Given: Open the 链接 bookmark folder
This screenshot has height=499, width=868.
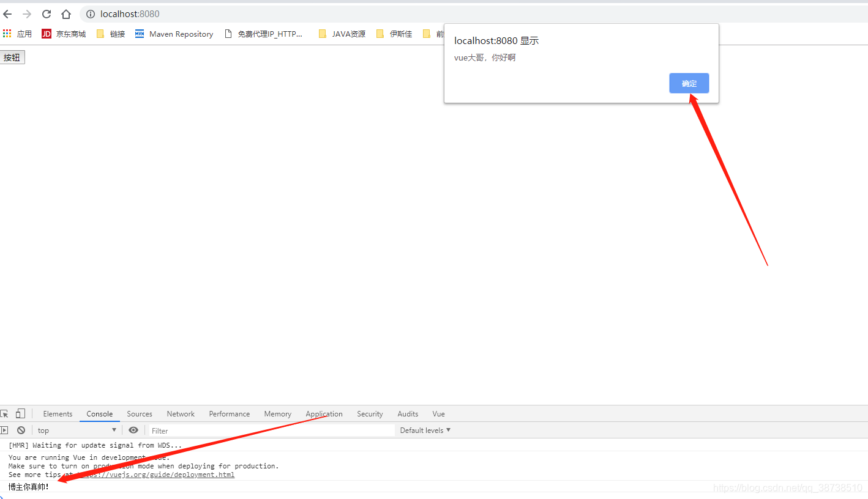Looking at the screenshot, I should 111,34.
